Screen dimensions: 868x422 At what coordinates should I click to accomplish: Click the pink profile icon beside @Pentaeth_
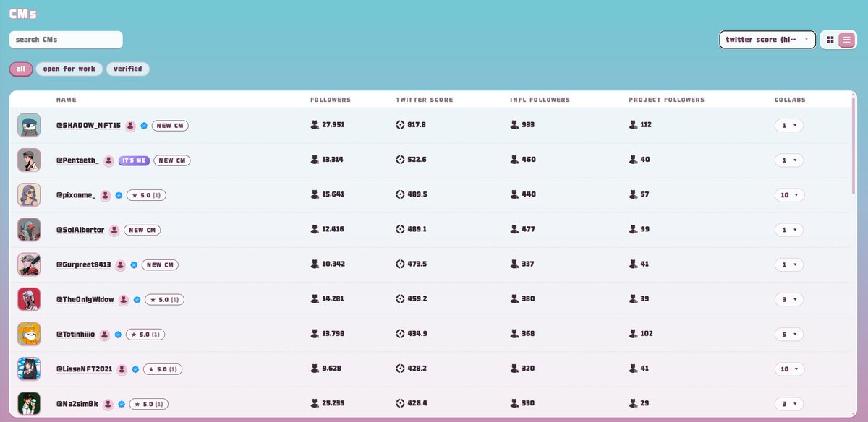(109, 160)
